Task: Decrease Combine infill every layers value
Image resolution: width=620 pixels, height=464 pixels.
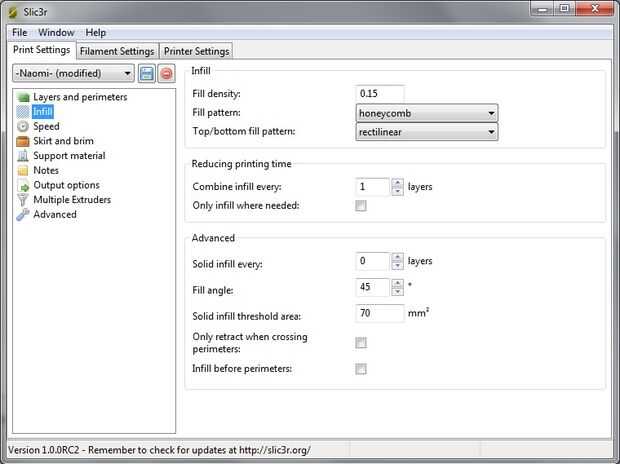Action: coord(397,191)
